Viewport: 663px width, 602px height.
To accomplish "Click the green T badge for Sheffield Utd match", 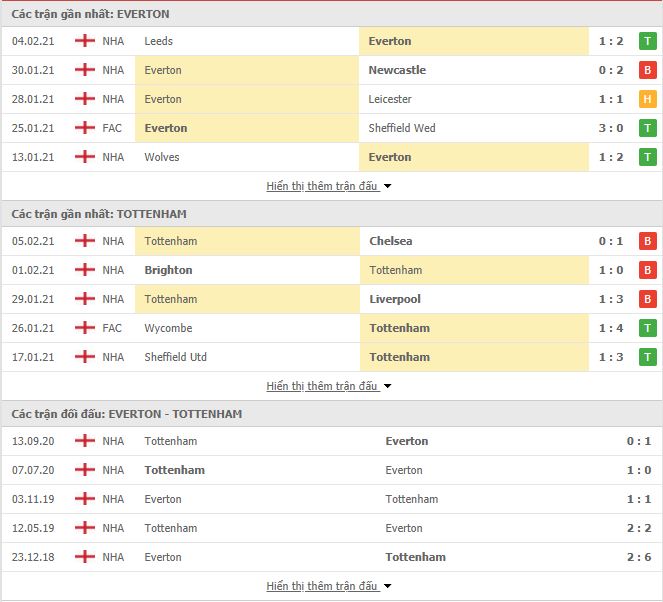I will [647, 357].
